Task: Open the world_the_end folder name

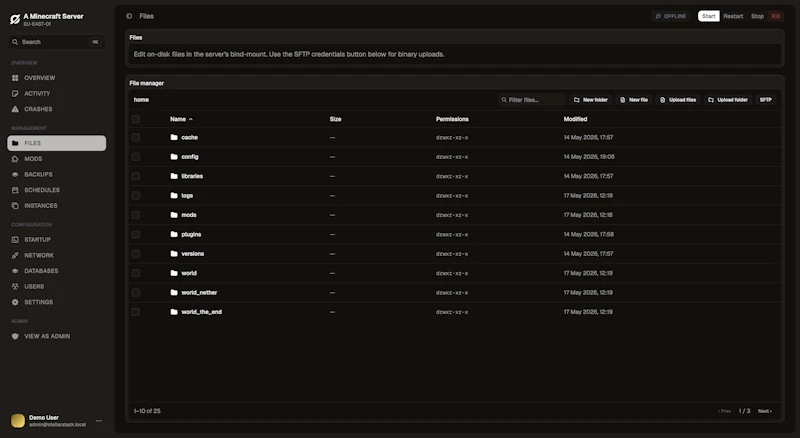Action: (202, 312)
